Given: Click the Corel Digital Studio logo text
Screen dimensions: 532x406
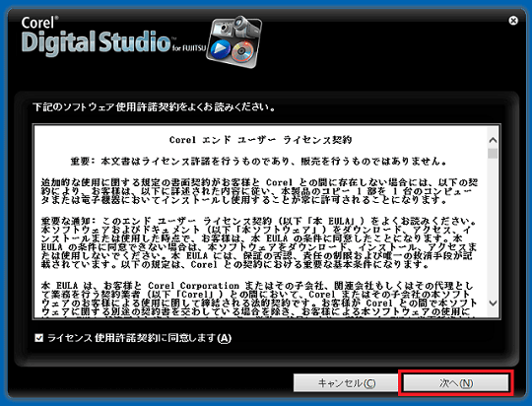Looking at the screenshot, I should click(113, 36).
